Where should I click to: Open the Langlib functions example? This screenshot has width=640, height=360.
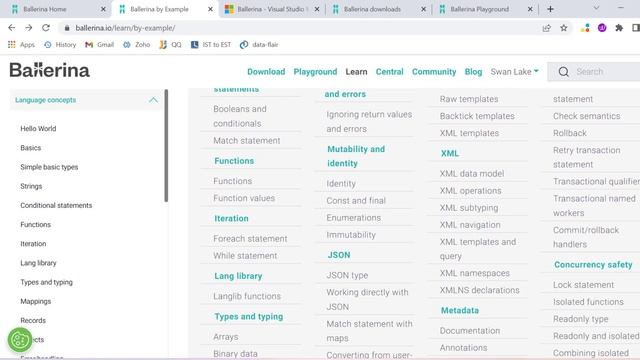(x=247, y=296)
